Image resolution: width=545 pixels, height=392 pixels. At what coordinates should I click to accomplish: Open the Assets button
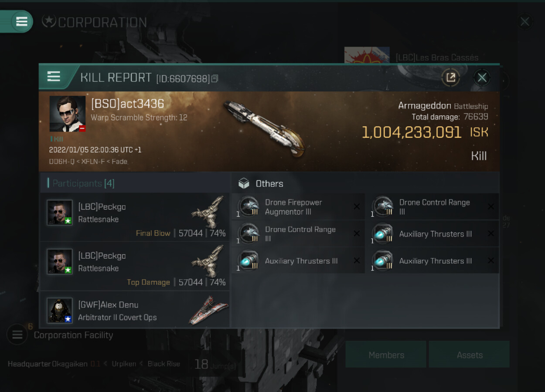click(x=469, y=355)
